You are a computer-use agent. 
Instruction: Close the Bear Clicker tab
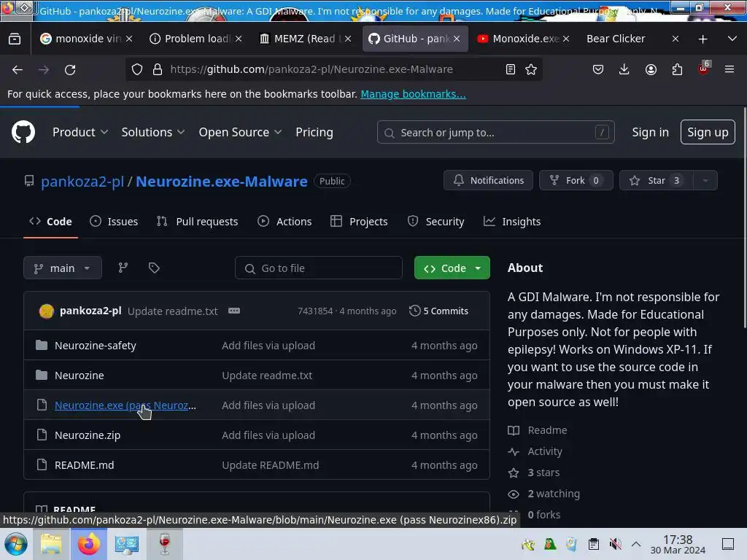(x=675, y=39)
